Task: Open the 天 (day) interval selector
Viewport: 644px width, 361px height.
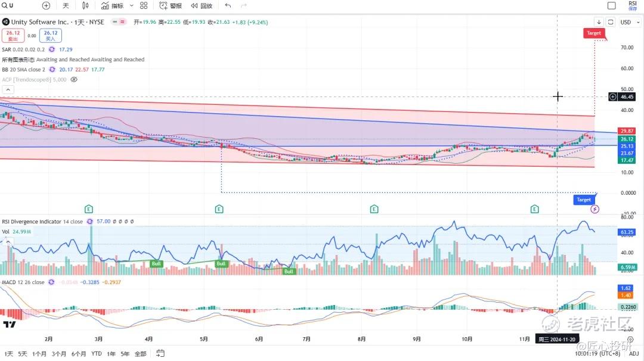Action: click(x=66, y=5)
